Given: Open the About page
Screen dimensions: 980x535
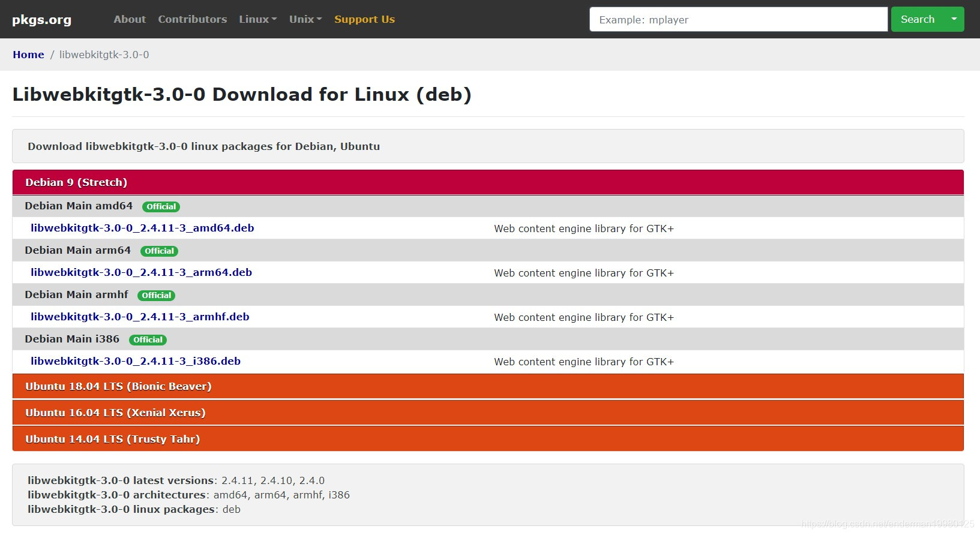Looking at the screenshot, I should tap(130, 19).
